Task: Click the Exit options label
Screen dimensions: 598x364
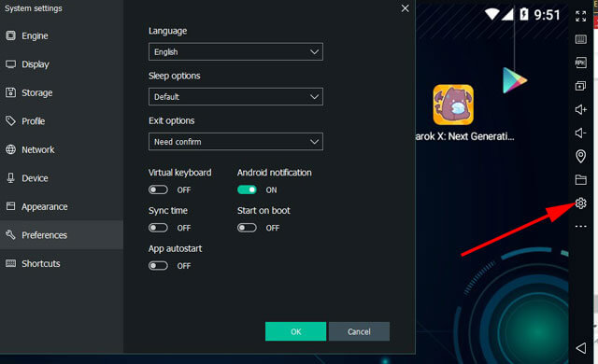Action: pyautogui.click(x=171, y=120)
